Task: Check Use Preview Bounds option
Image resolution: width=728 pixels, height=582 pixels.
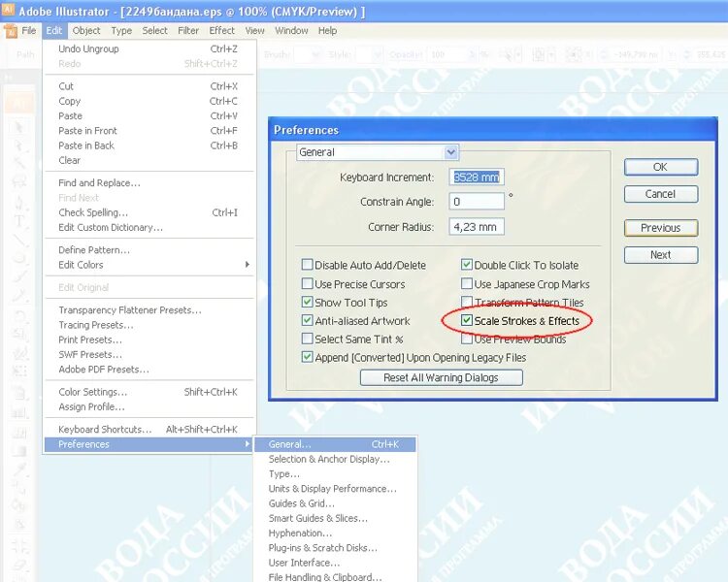Action: point(467,339)
